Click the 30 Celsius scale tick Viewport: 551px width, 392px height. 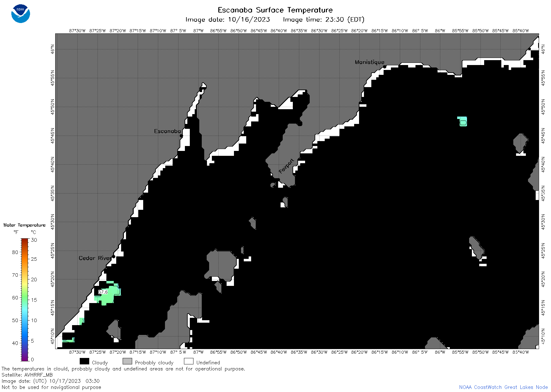[x=34, y=240]
